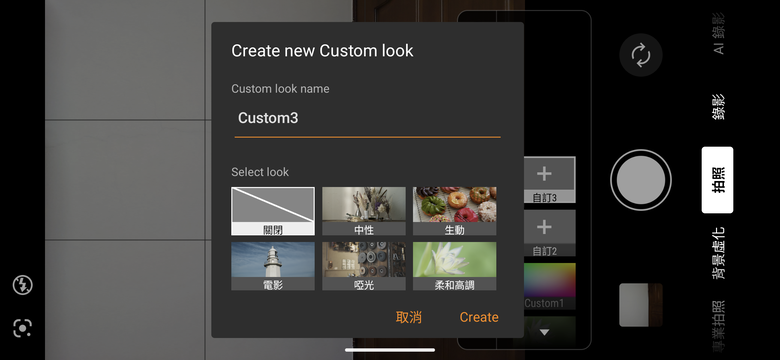This screenshot has height=360, width=780.
Task: Select the 關閉 look option
Action: (273, 211)
